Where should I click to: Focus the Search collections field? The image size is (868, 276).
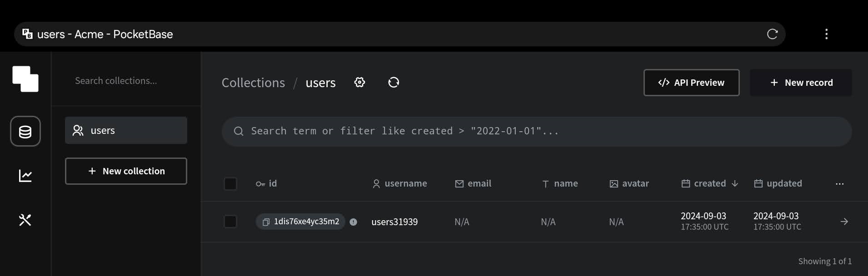point(126,81)
